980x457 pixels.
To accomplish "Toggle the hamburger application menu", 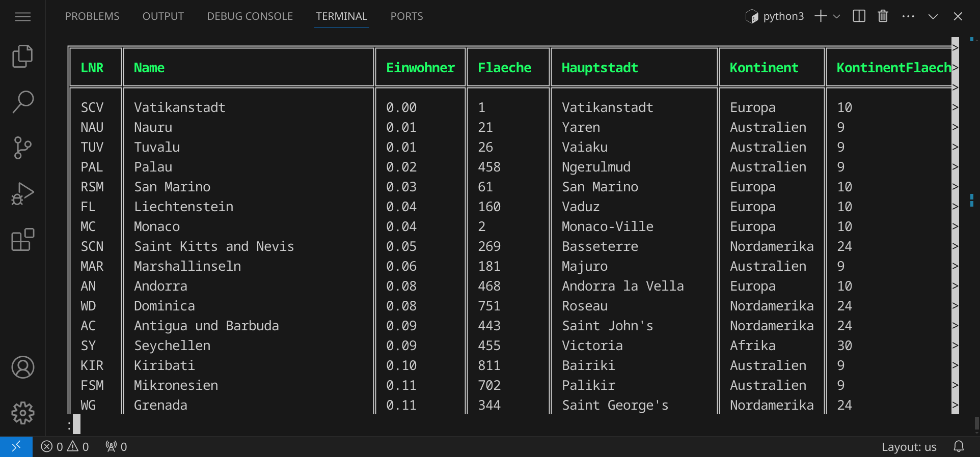I will click(x=22, y=17).
